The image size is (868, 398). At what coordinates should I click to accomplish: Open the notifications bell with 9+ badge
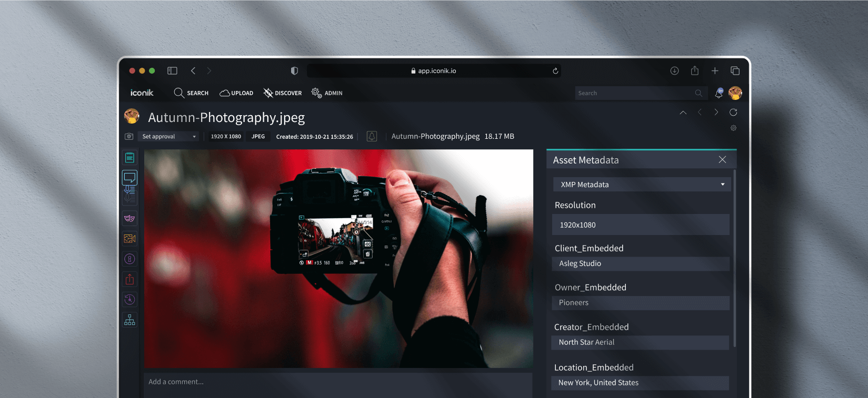tap(719, 93)
